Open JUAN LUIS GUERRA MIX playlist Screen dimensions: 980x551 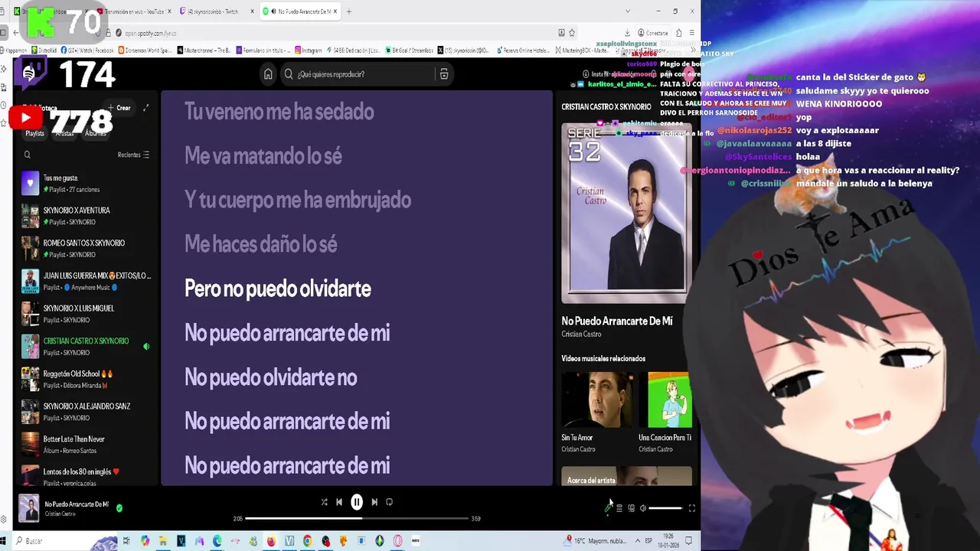point(88,281)
